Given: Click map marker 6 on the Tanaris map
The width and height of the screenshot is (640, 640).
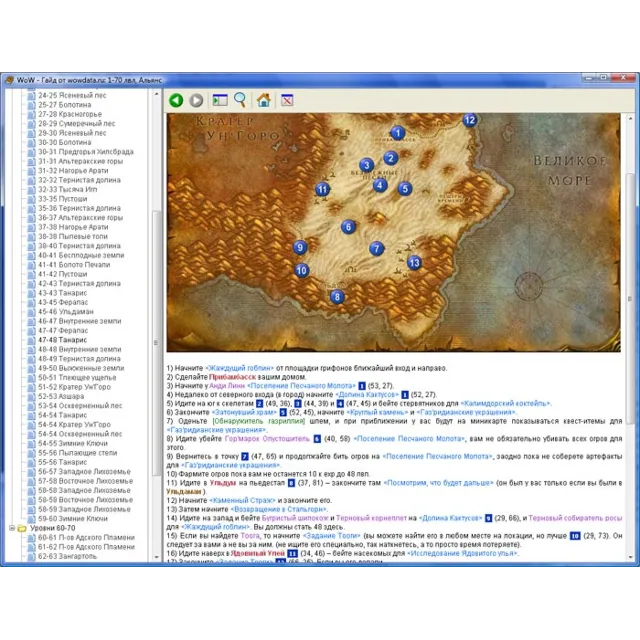Looking at the screenshot, I should point(348,227).
